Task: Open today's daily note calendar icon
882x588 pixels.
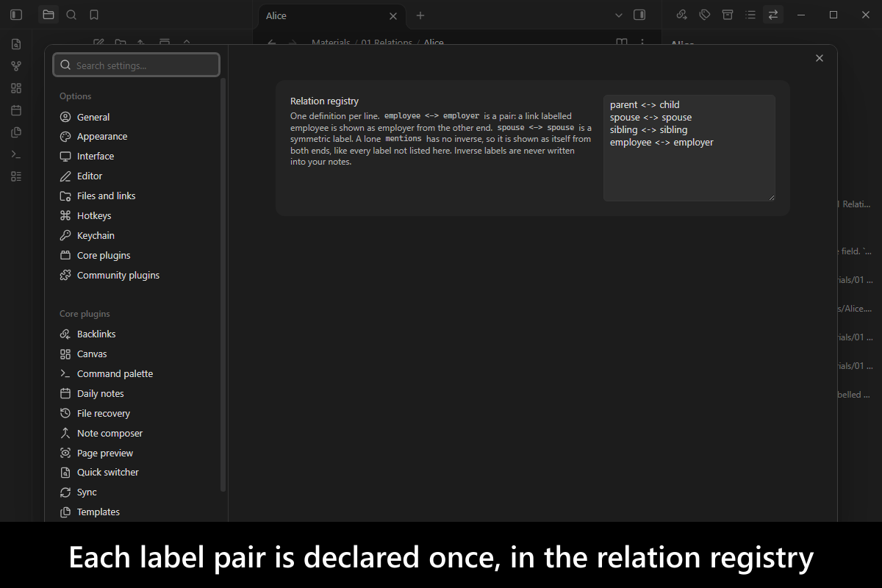Action: point(16,110)
